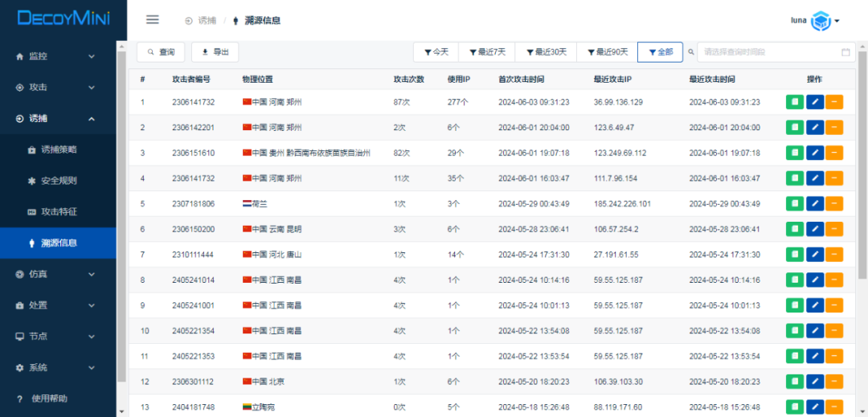Screen dimensions: 868x417
Task: Click the 攻击次数 column header
Action: 408,79
